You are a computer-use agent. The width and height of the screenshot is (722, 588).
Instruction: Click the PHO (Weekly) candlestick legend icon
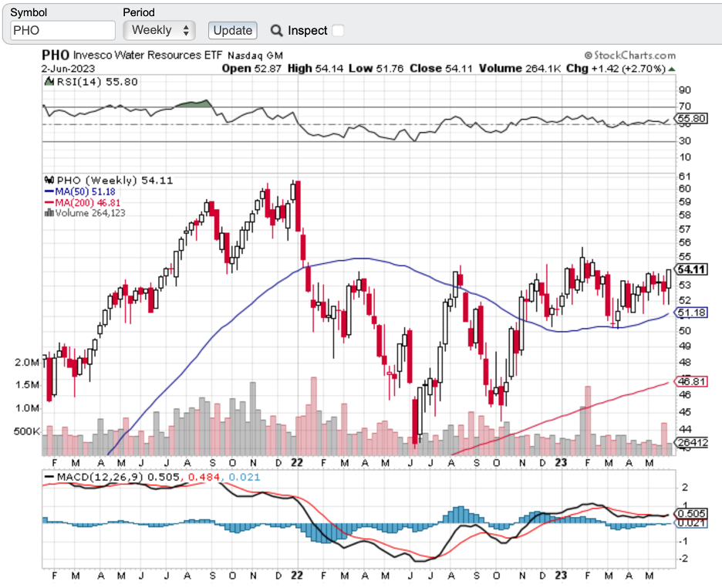(x=47, y=181)
